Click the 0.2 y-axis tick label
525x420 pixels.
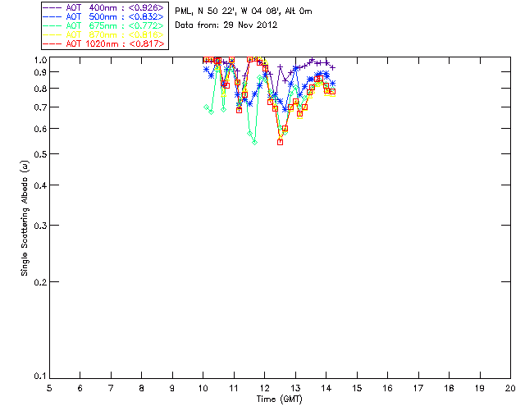(x=39, y=282)
